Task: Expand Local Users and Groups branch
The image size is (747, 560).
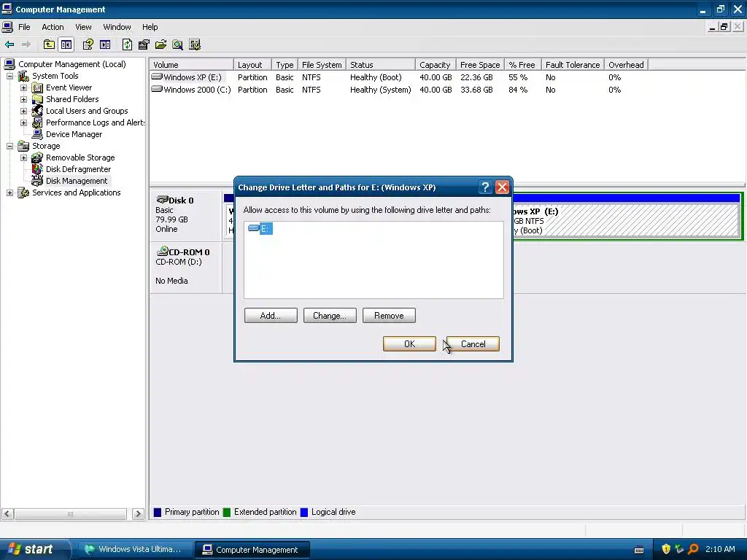Action: click(x=23, y=111)
